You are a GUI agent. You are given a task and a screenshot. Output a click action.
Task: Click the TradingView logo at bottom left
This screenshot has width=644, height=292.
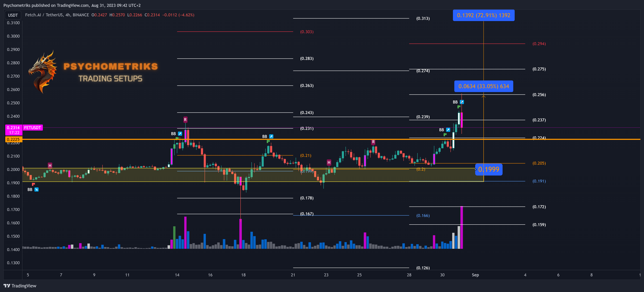(x=20, y=286)
